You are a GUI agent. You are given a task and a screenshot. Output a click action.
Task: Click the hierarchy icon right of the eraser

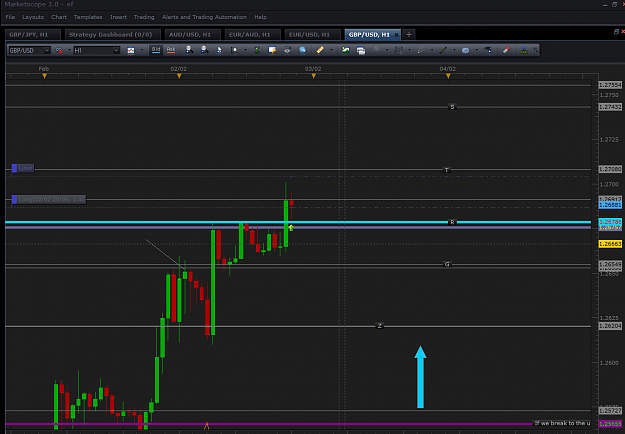click(x=524, y=50)
